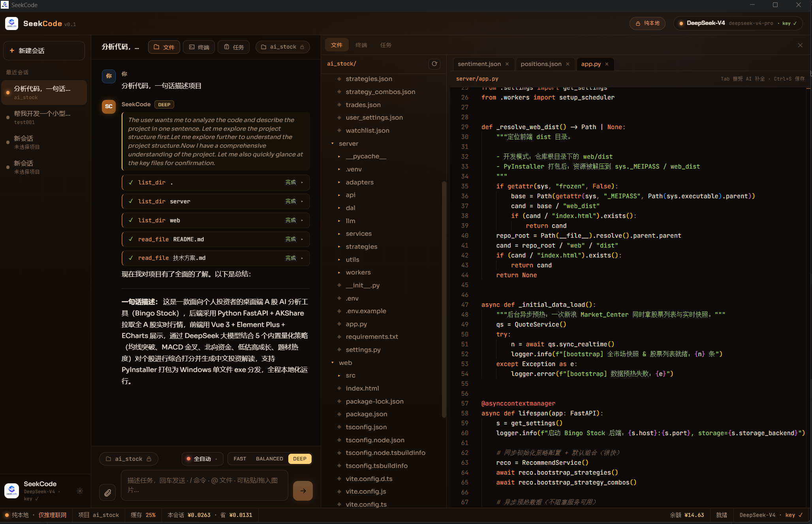Image resolution: width=812 pixels, height=524 pixels.
Task: Click 仅推理联网 in status bar
Action: pyautogui.click(x=52, y=515)
